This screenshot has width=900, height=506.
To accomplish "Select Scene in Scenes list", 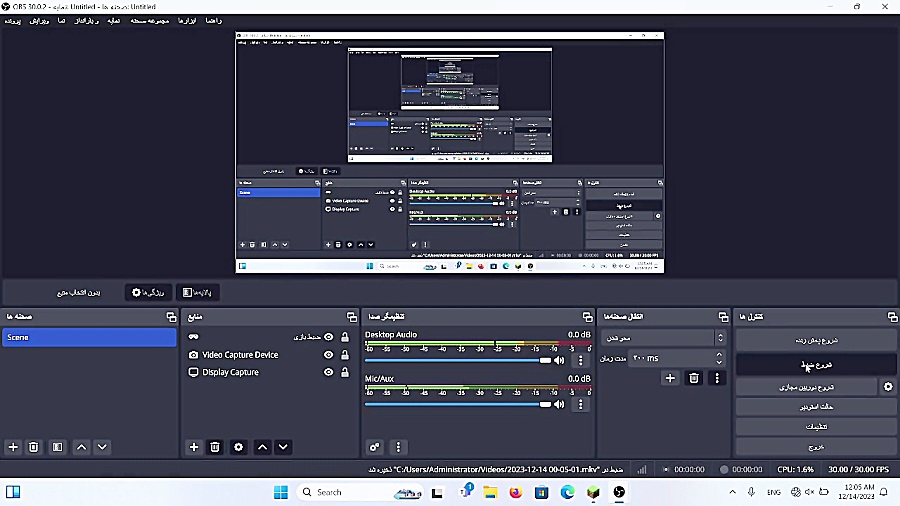I will (90, 337).
